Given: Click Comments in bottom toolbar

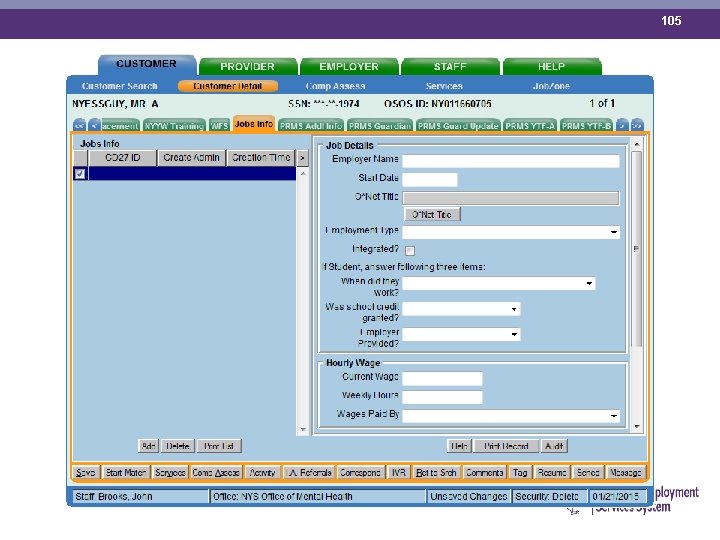Looking at the screenshot, I should tap(484, 472).
